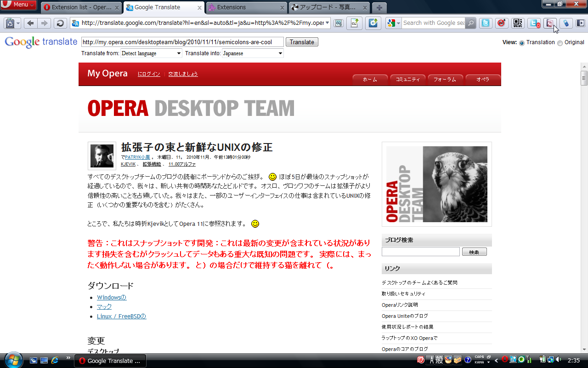Reload the current page
Screen dimensions: 588x368
pos(60,23)
